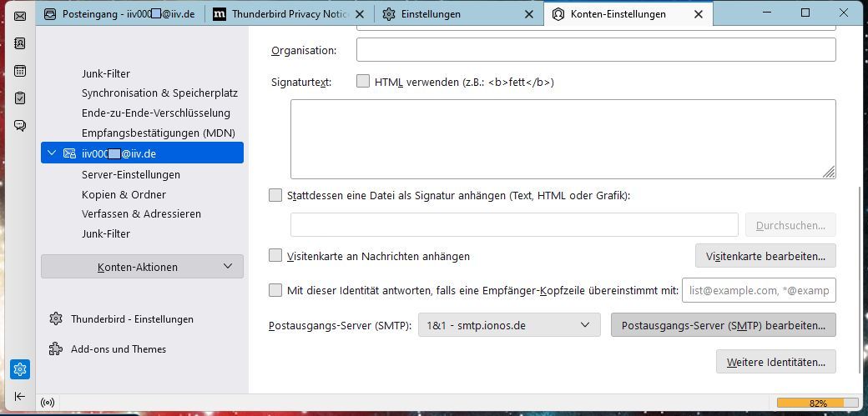Screen dimensions: 868x416
Task: Open the Tasks space icon
Action: pyautogui.click(x=20, y=98)
